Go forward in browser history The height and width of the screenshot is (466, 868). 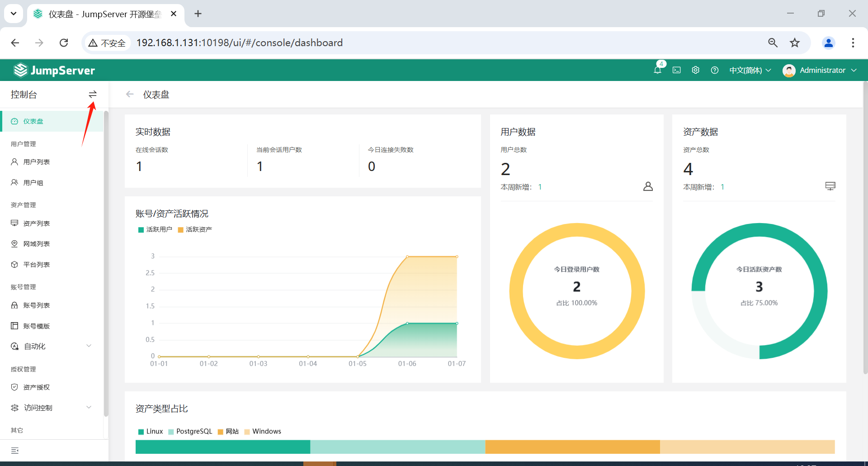tap(39, 43)
